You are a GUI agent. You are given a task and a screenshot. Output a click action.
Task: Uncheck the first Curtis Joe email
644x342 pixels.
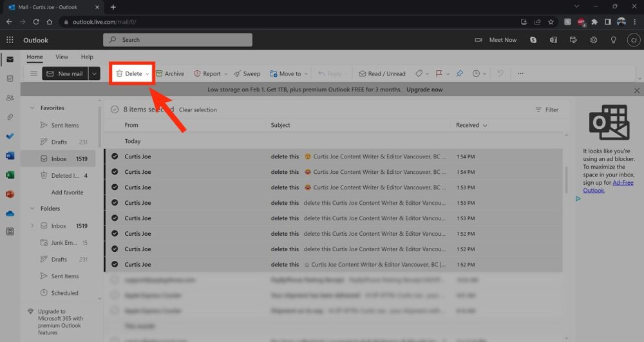[x=115, y=157]
